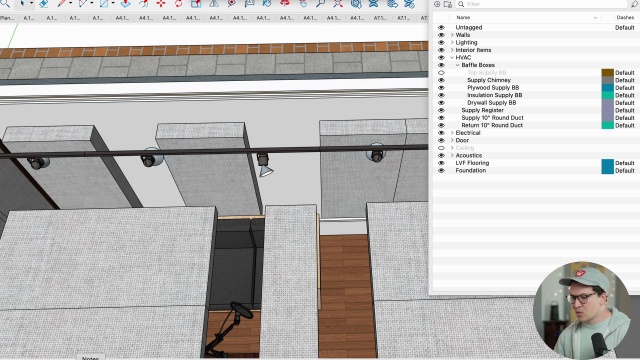Open color swatch for Foundation tag

pos(607,171)
